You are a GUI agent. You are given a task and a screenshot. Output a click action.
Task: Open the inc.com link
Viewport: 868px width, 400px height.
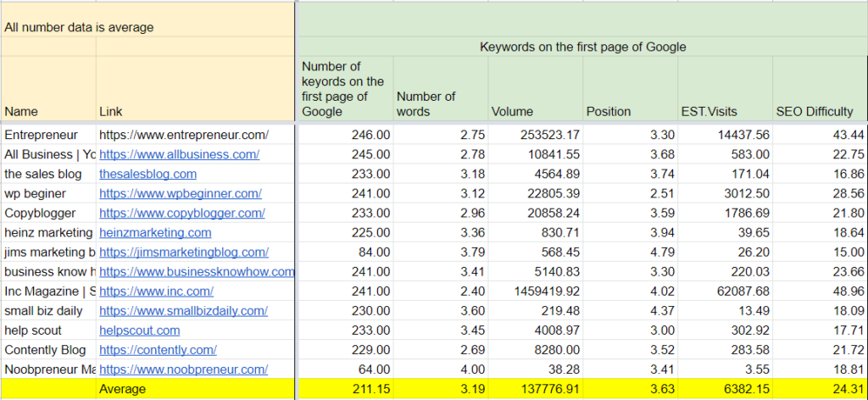(x=156, y=292)
